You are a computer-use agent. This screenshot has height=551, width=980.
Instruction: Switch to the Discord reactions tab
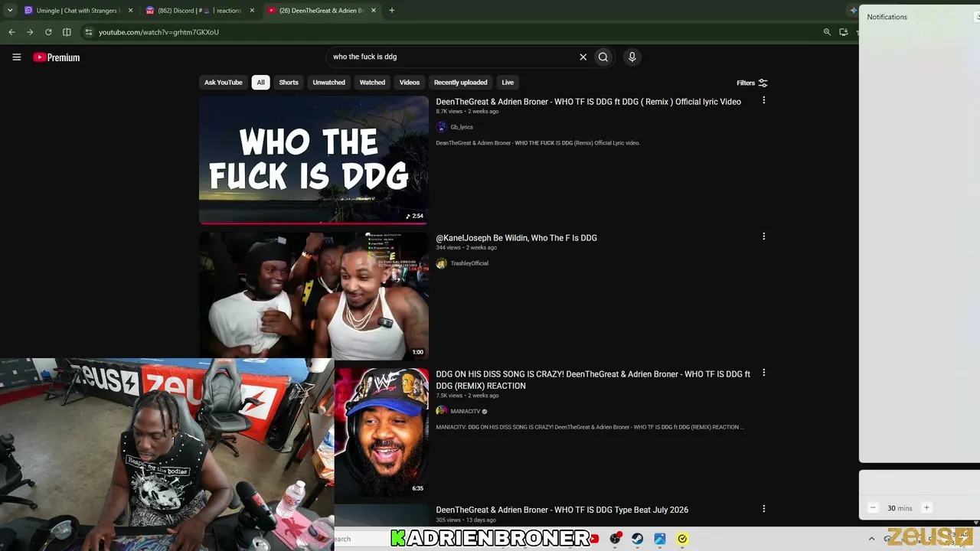(199, 11)
